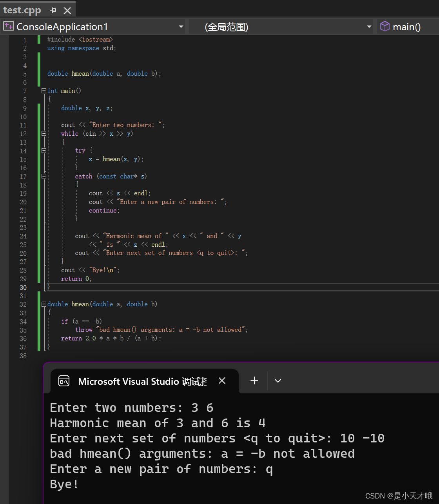Screen dimensions: 439x504
Task: Click the 'z = hmean(x, y);' statement
Action: [x=116, y=159]
